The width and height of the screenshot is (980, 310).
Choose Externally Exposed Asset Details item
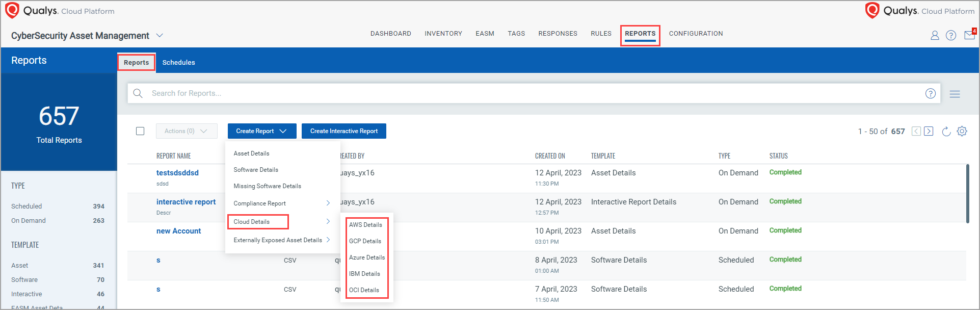point(278,240)
